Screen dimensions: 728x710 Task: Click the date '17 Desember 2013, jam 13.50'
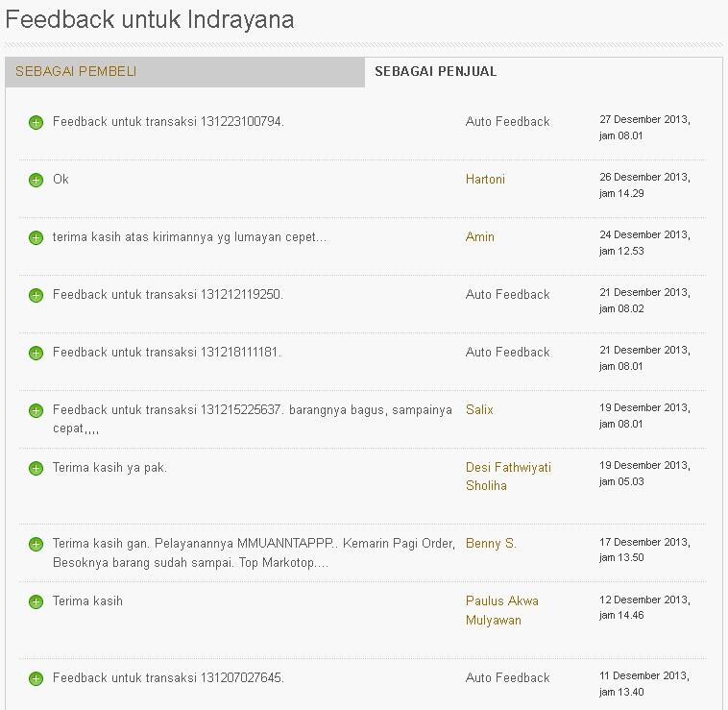tap(644, 550)
